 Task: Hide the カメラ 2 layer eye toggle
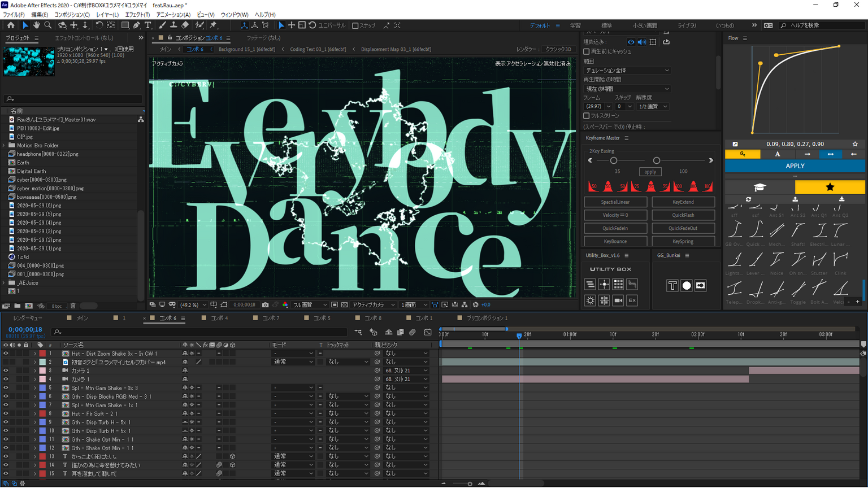(6, 371)
